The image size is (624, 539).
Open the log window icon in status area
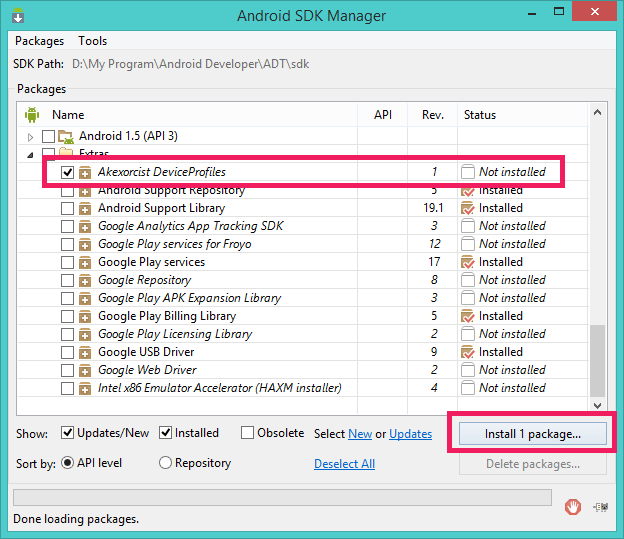pos(601,507)
